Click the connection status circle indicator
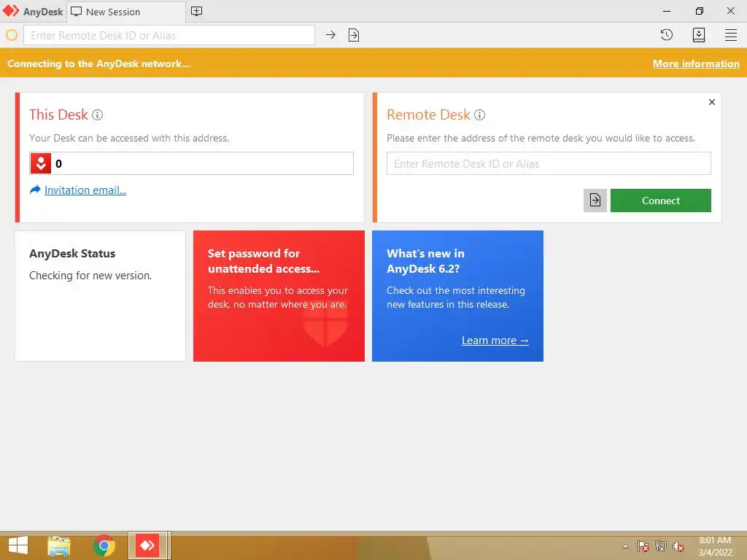Screen dimensions: 747x560 (x=12, y=35)
